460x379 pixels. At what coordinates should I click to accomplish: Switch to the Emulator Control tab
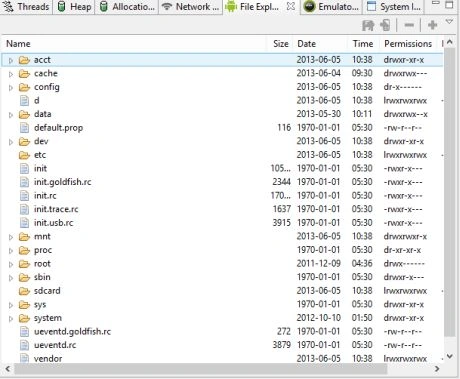pos(331,6)
